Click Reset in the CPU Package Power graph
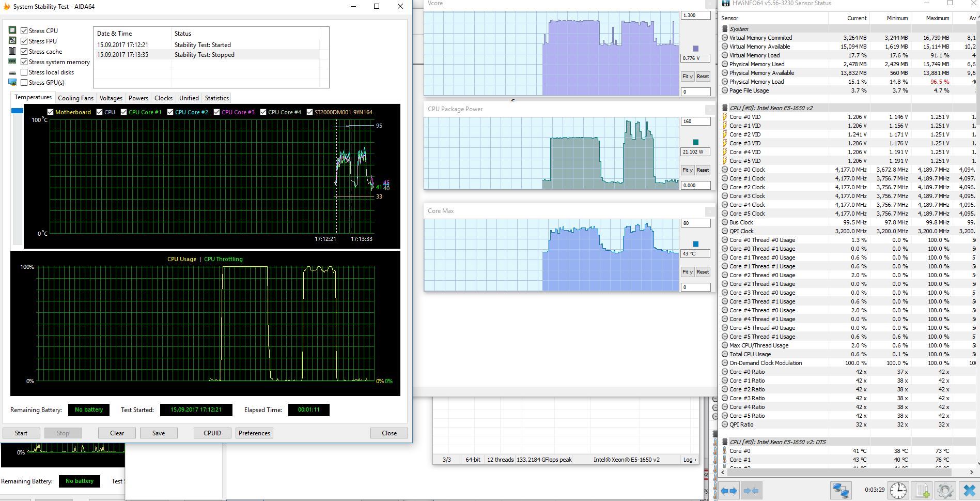 pyautogui.click(x=703, y=170)
